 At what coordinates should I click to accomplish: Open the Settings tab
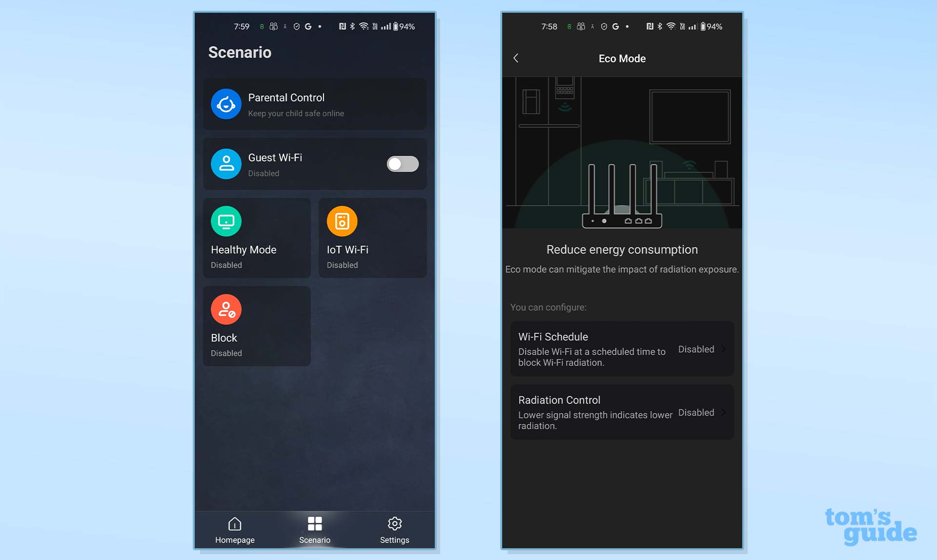pyautogui.click(x=394, y=529)
